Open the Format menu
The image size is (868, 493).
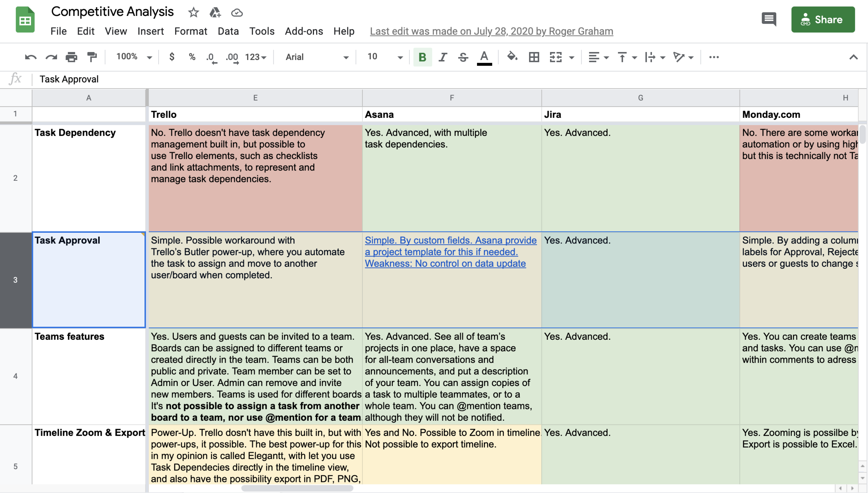(x=190, y=31)
